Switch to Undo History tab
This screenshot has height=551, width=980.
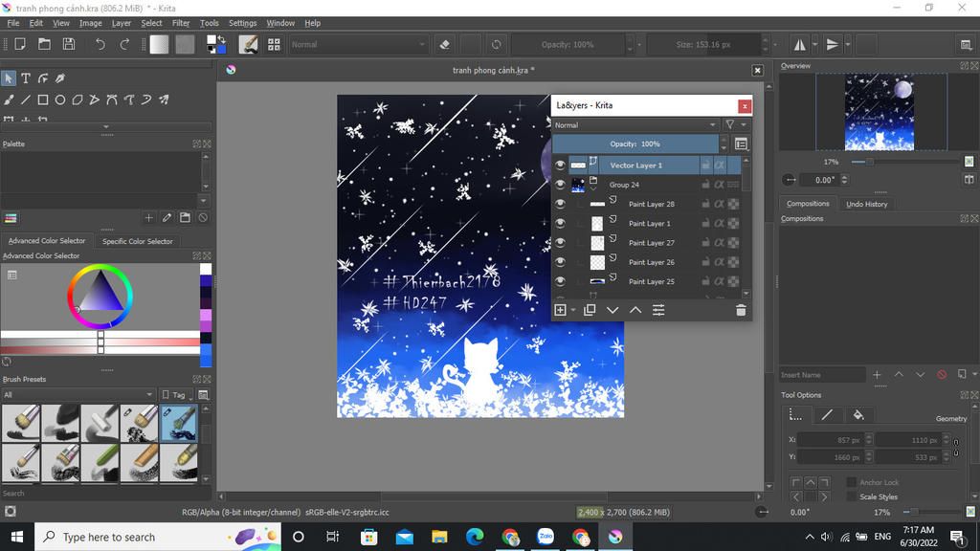[866, 204]
